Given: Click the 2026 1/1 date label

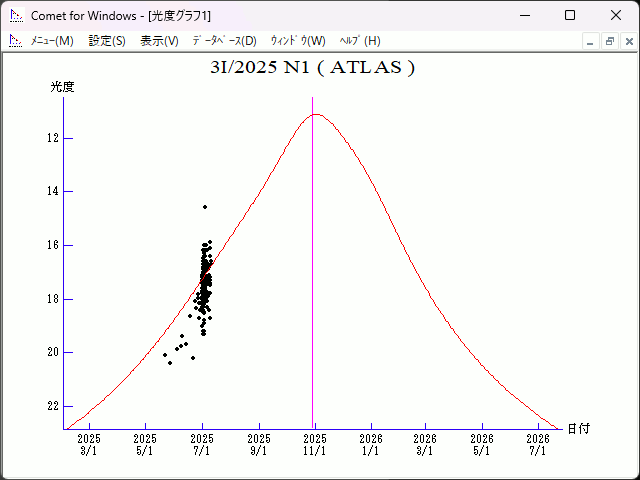Looking at the screenshot, I should click(371, 445).
